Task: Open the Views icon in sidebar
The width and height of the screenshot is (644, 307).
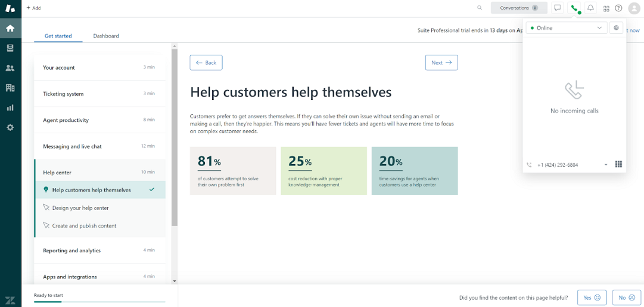Action: [x=10, y=48]
